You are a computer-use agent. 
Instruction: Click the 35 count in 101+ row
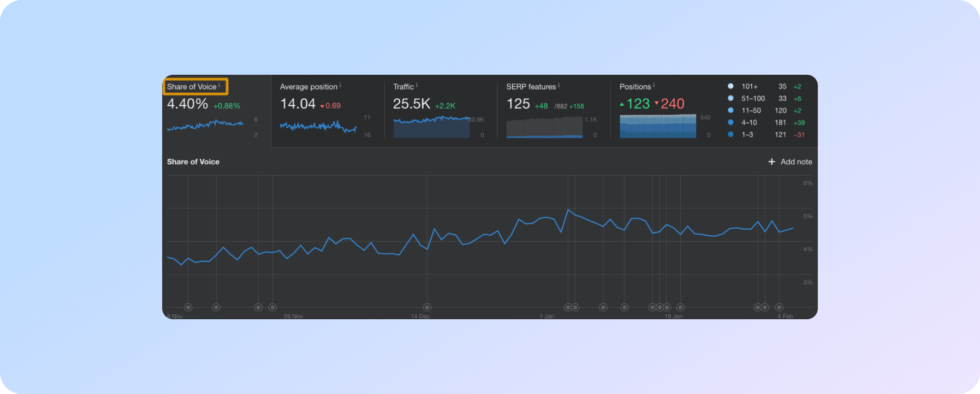pyautogui.click(x=782, y=86)
